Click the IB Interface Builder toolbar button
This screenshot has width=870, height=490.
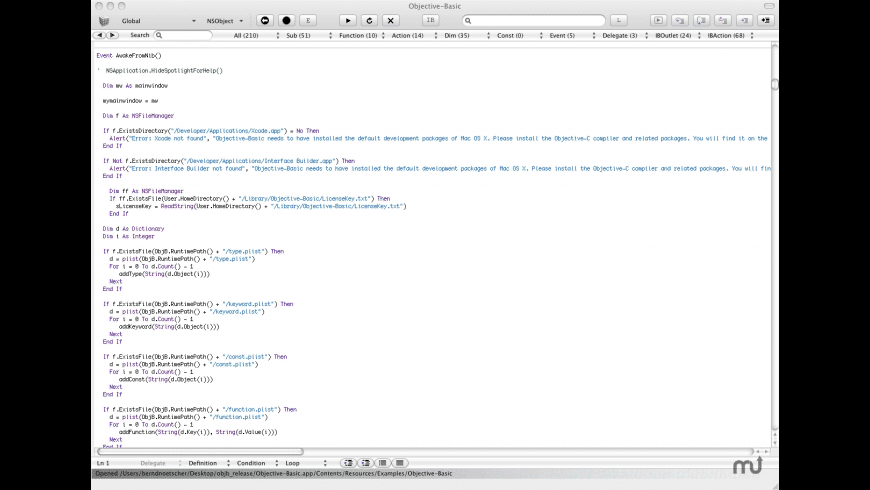[430, 20]
